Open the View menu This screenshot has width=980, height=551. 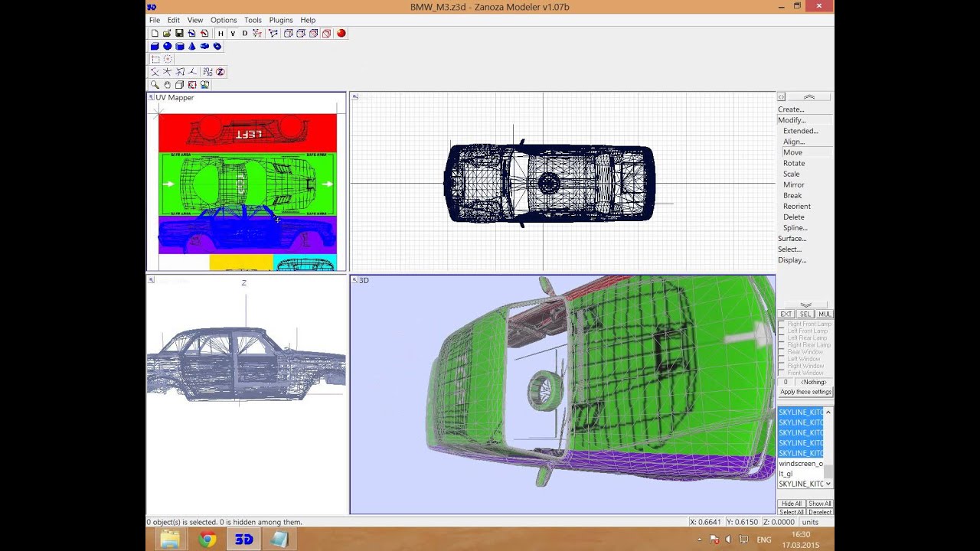click(x=195, y=20)
